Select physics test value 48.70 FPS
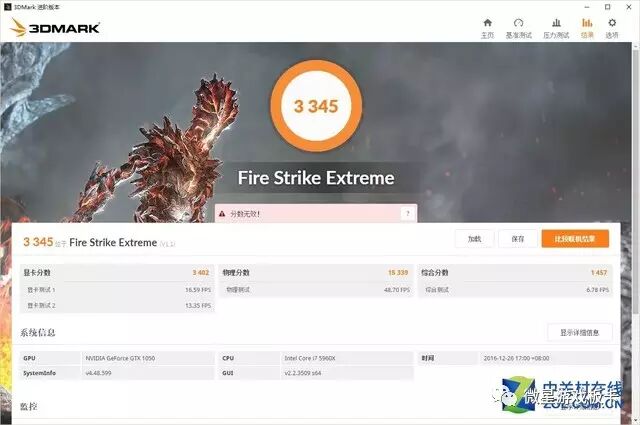Screen dimensions: 640x425 [397, 289]
